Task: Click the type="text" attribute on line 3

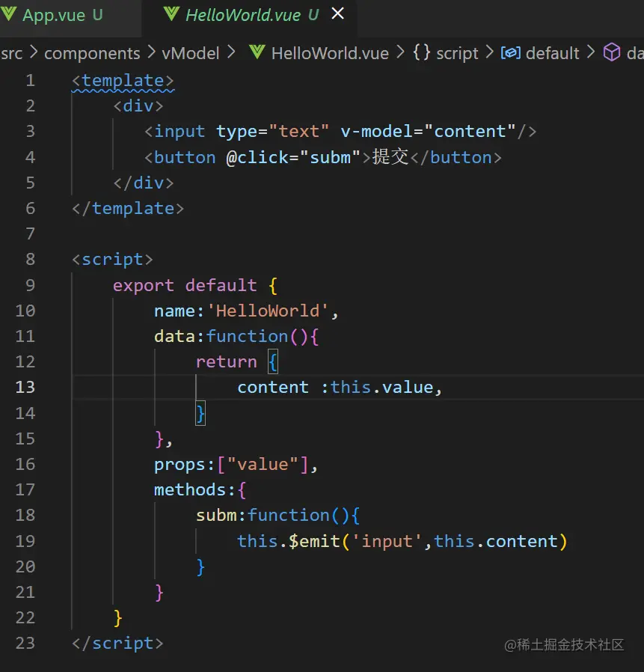Action: tap(272, 132)
